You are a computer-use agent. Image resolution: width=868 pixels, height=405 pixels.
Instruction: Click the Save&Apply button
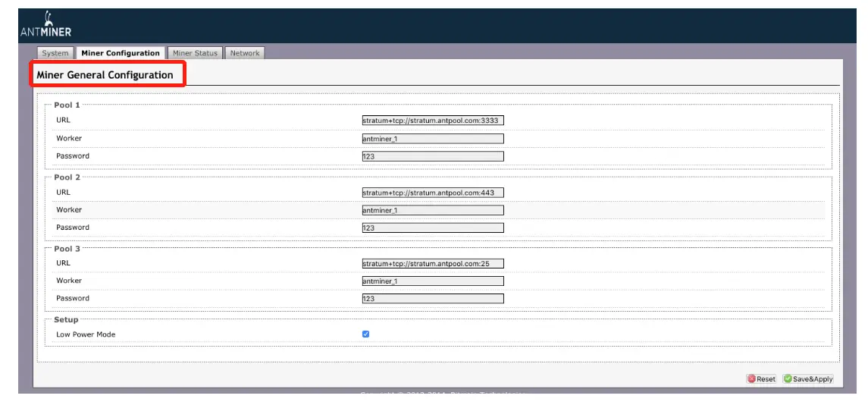pyautogui.click(x=808, y=379)
